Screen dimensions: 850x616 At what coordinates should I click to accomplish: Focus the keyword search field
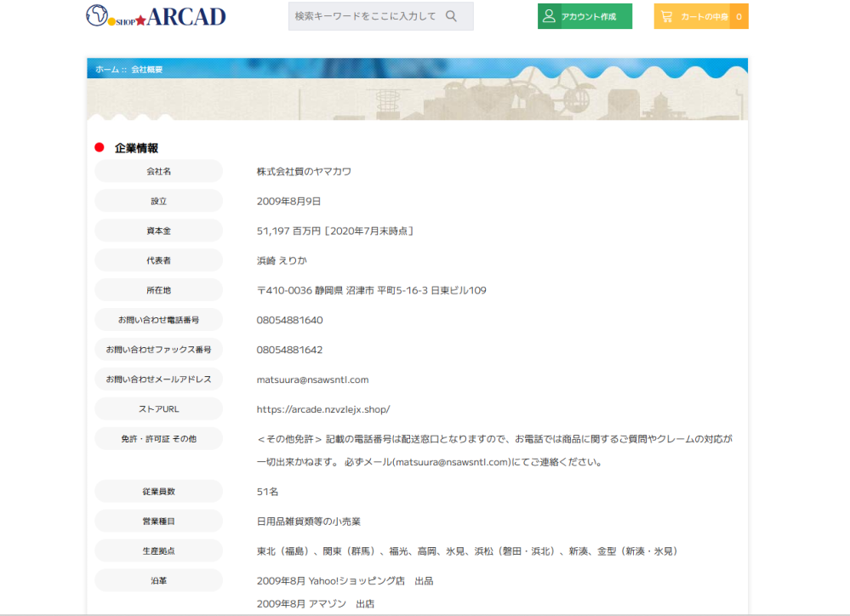pos(380,16)
